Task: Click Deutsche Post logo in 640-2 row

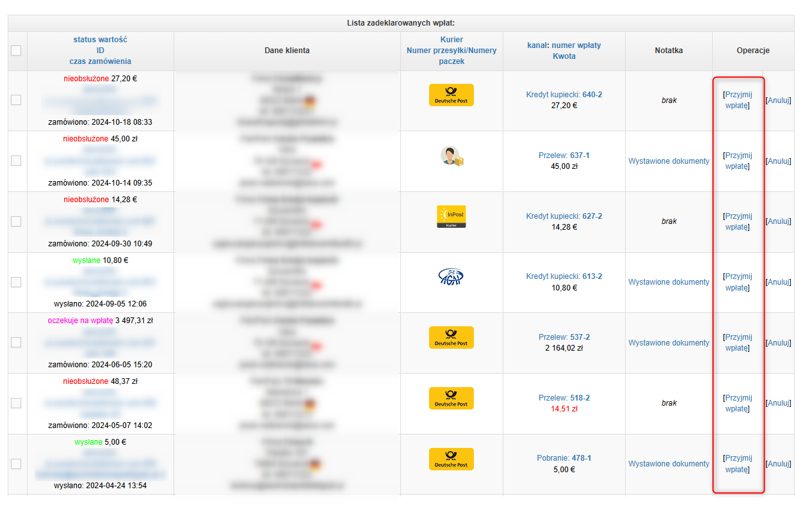Action: point(451,95)
